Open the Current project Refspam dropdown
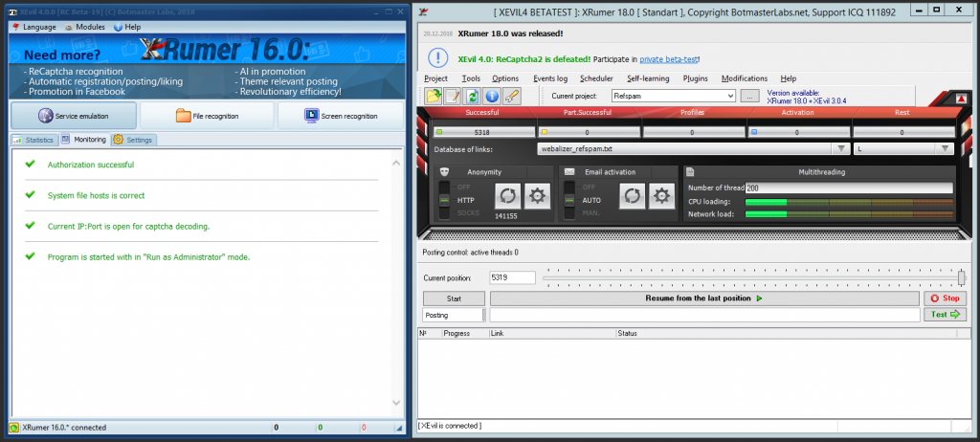The image size is (980, 442). pyautogui.click(x=730, y=97)
